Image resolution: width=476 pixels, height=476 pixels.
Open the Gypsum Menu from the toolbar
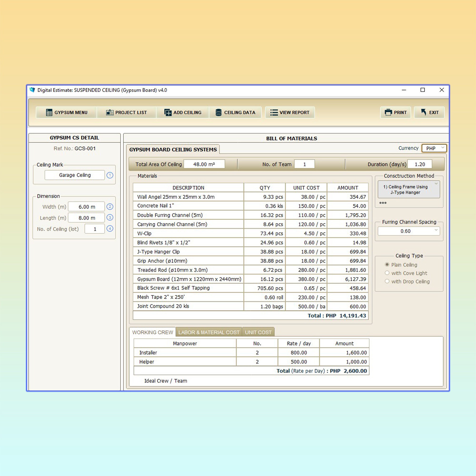coord(67,112)
